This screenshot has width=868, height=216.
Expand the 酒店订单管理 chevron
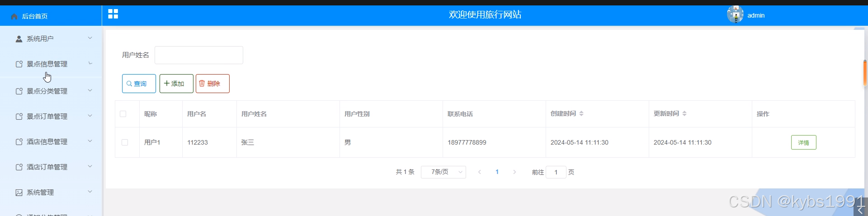click(90, 166)
